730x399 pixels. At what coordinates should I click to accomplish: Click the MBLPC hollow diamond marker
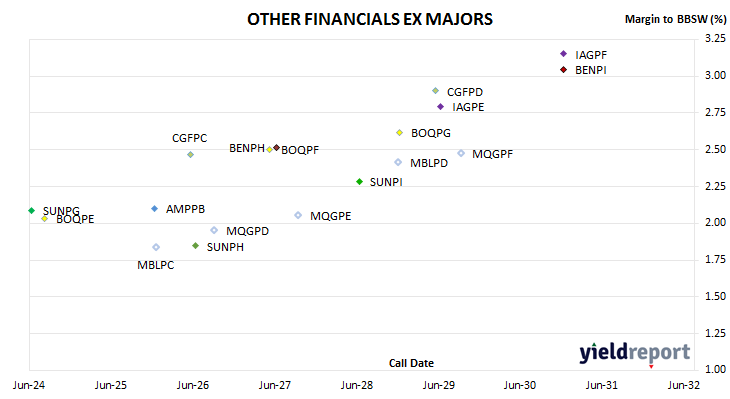click(156, 247)
